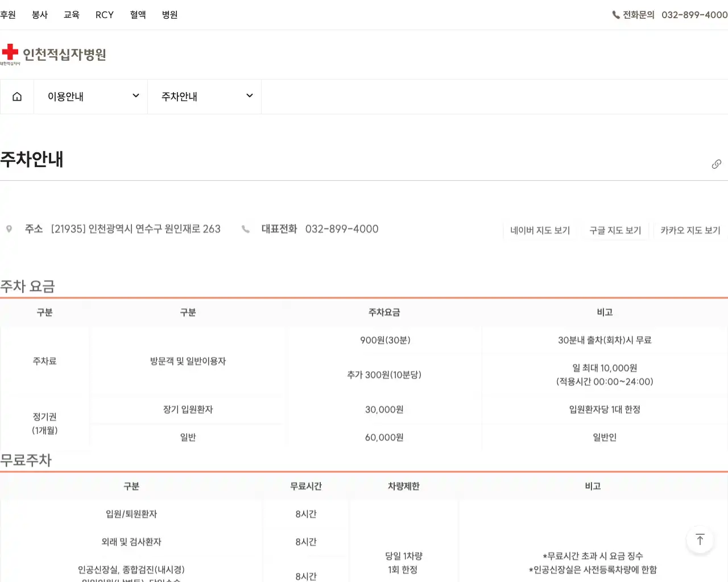
Task: Click the link-share icon beside 주차안내 heading
Action: pyautogui.click(x=716, y=164)
